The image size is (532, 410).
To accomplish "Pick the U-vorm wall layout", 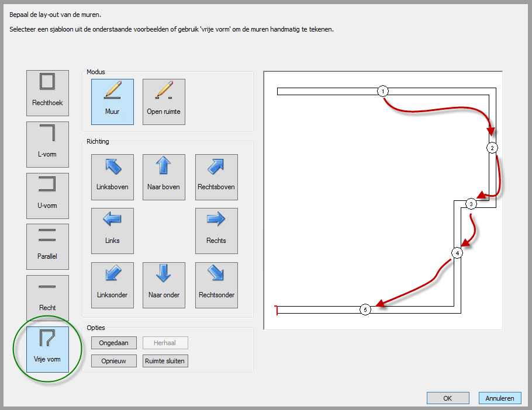I will [x=47, y=196].
